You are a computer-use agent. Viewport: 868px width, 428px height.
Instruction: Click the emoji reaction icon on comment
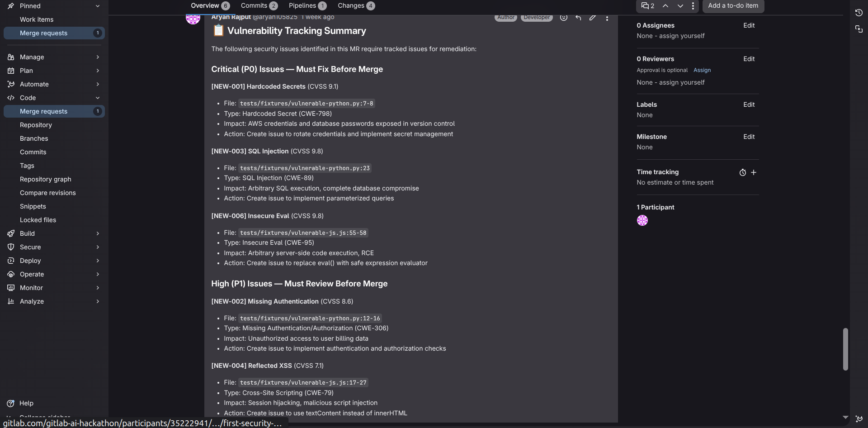click(563, 18)
